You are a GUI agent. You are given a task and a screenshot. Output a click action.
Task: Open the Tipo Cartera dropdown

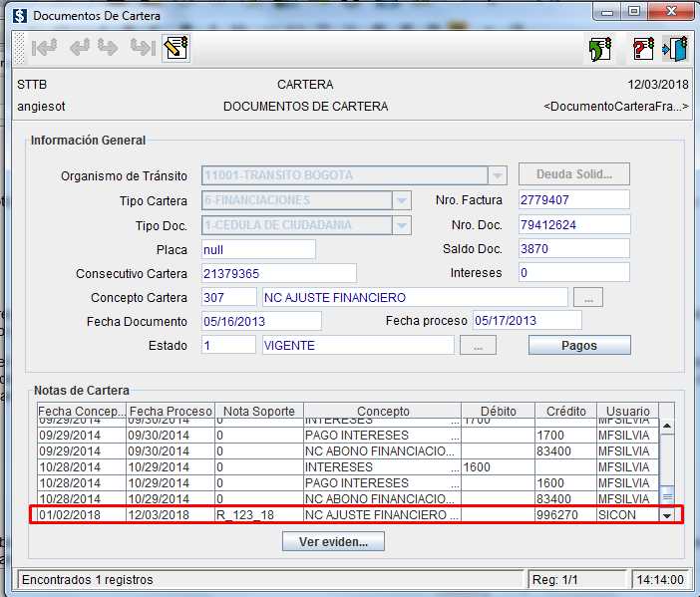pos(401,200)
